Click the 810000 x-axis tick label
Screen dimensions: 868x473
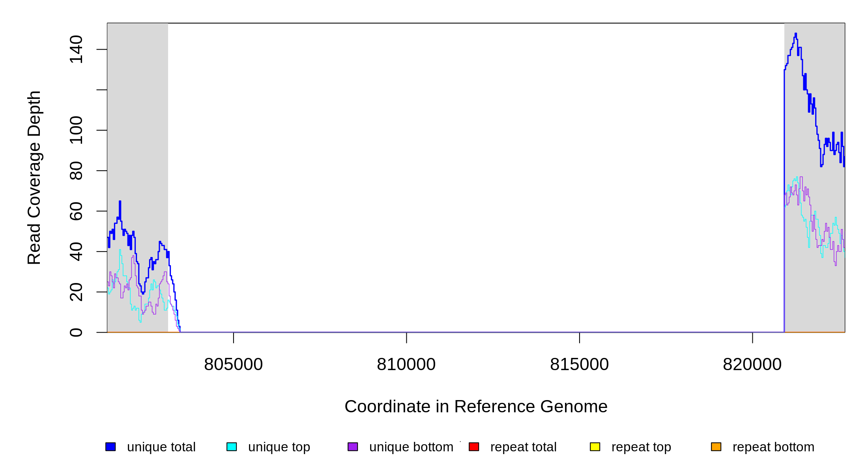(x=406, y=364)
